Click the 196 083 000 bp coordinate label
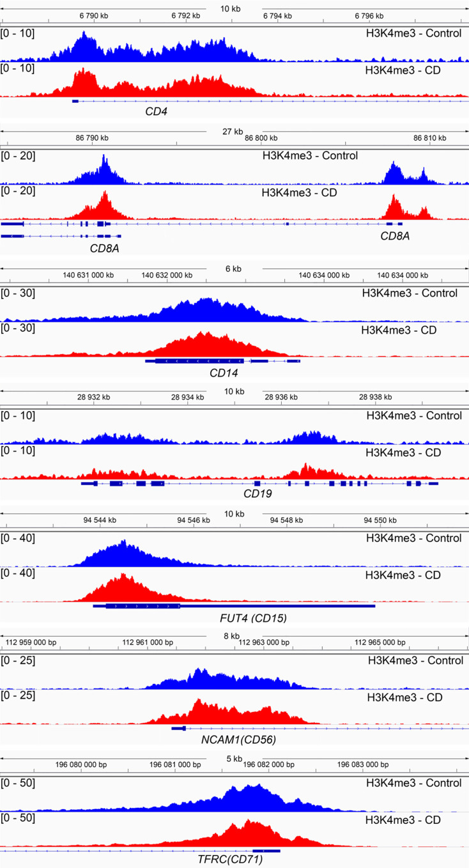 coord(362,764)
